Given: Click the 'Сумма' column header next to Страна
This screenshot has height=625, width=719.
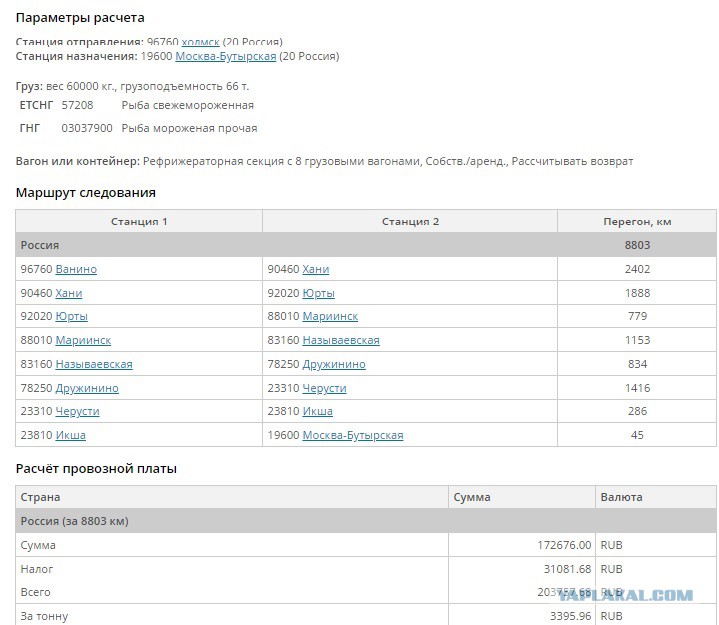Looking at the screenshot, I should [522, 498].
